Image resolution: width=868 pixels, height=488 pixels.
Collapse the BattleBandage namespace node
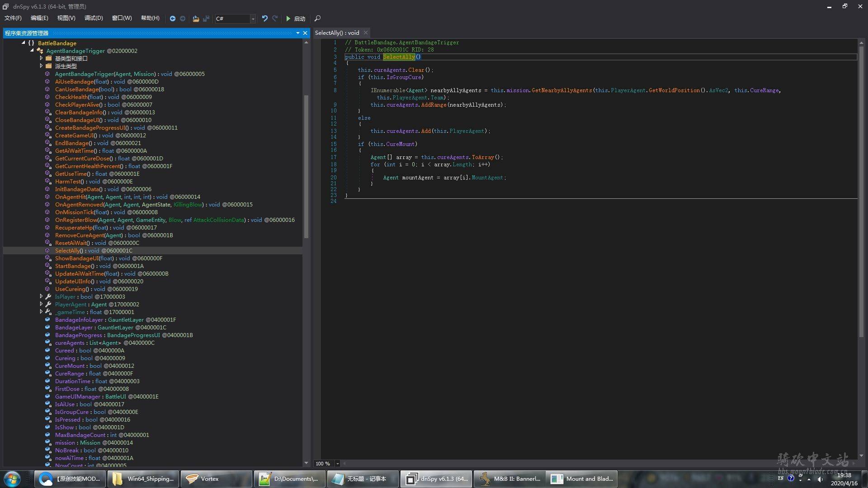23,43
